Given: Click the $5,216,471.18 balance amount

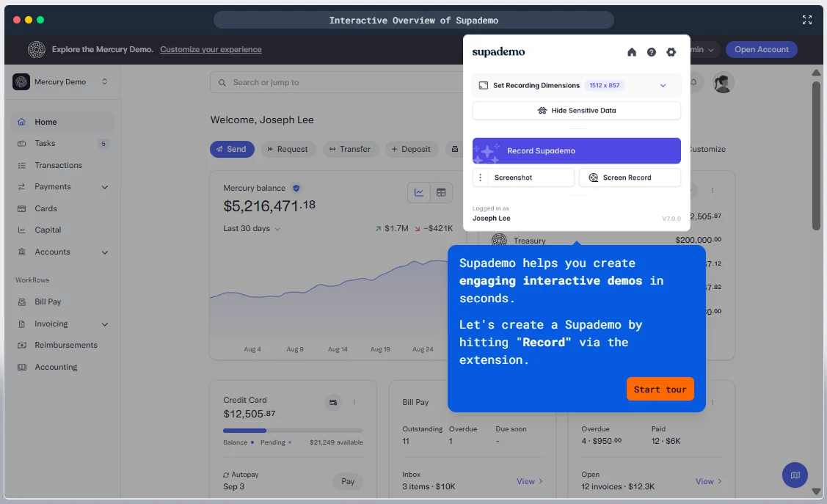Looking at the screenshot, I should point(269,205).
